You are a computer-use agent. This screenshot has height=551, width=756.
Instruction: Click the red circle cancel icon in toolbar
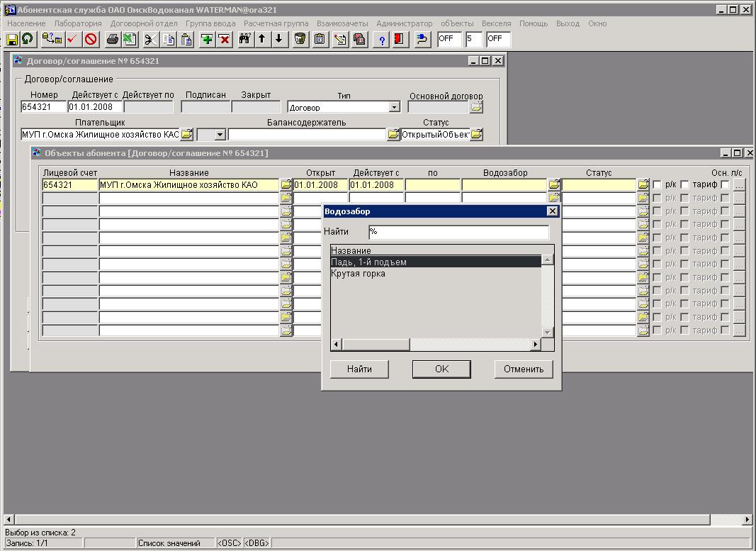coord(91,39)
